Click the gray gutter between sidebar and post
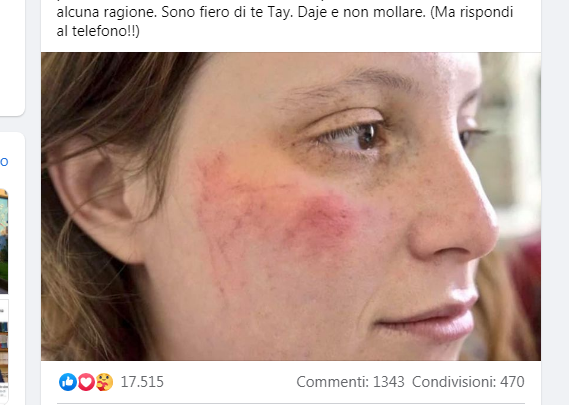The width and height of the screenshot is (569, 405). tap(33, 202)
